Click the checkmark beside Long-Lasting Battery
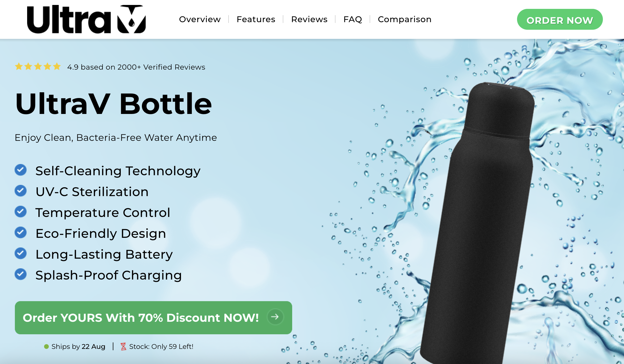The width and height of the screenshot is (624, 364). (x=21, y=253)
